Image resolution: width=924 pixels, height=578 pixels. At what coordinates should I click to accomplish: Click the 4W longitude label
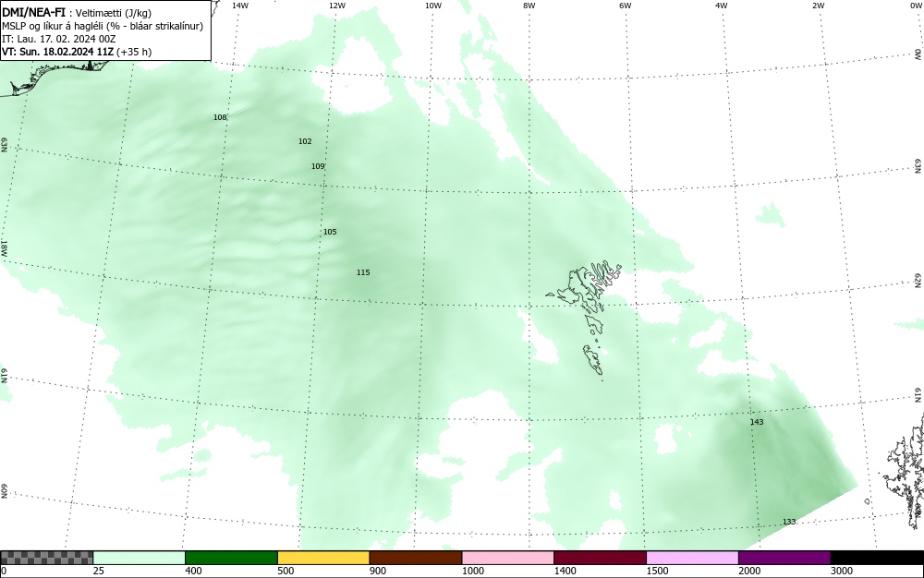(x=722, y=6)
